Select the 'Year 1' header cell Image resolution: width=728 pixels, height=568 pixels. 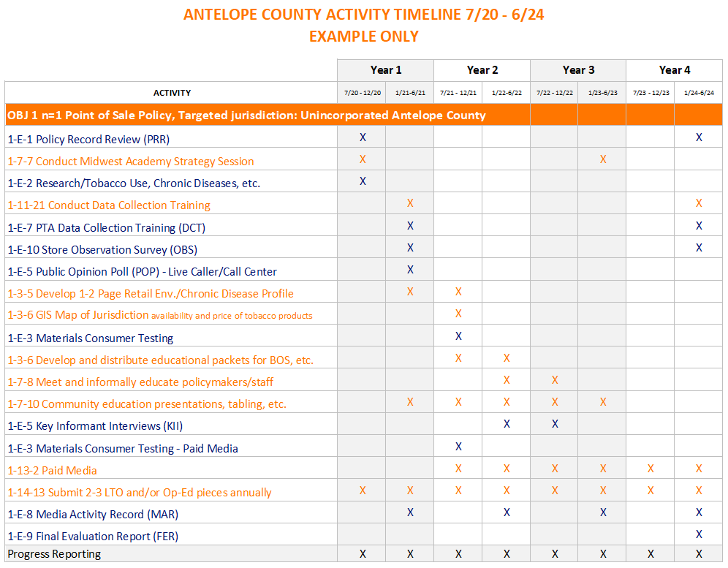pyautogui.click(x=385, y=70)
